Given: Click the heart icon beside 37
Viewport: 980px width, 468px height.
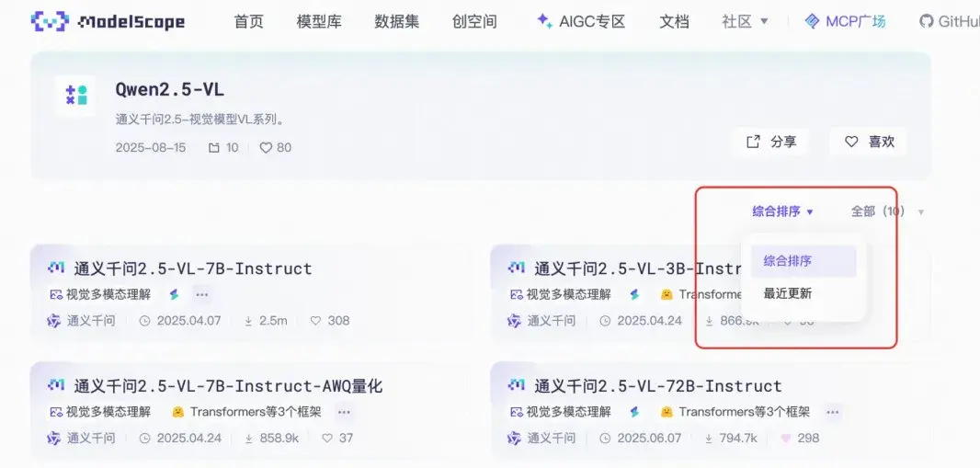Looking at the screenshot, I should point(327,438).
